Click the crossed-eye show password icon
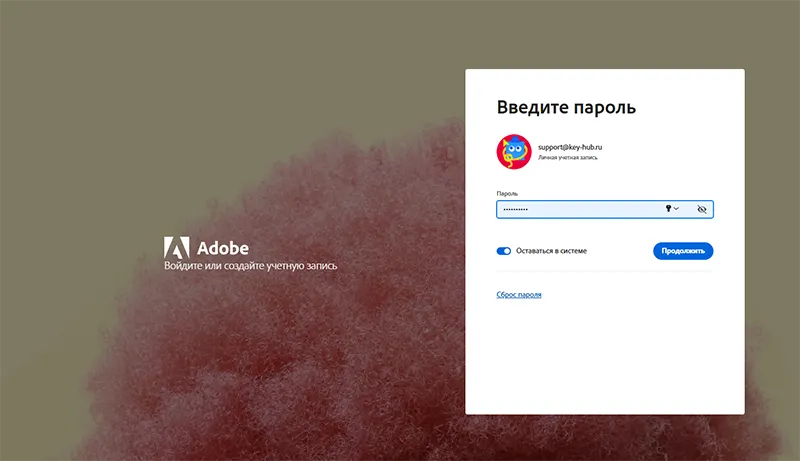800x461 pixels. pos(702,209)
